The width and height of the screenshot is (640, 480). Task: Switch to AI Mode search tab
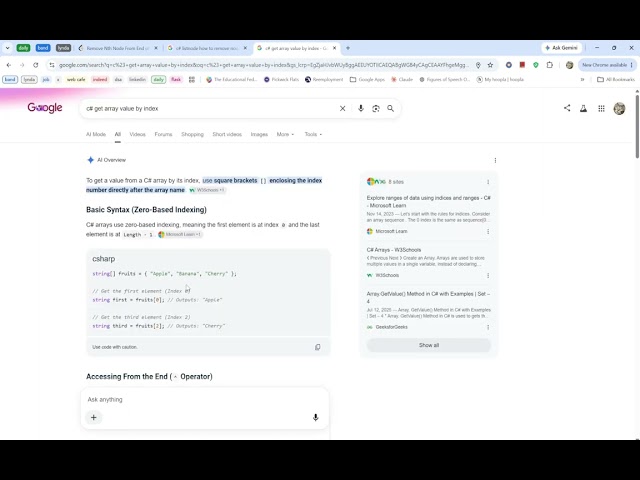point(96,134)
